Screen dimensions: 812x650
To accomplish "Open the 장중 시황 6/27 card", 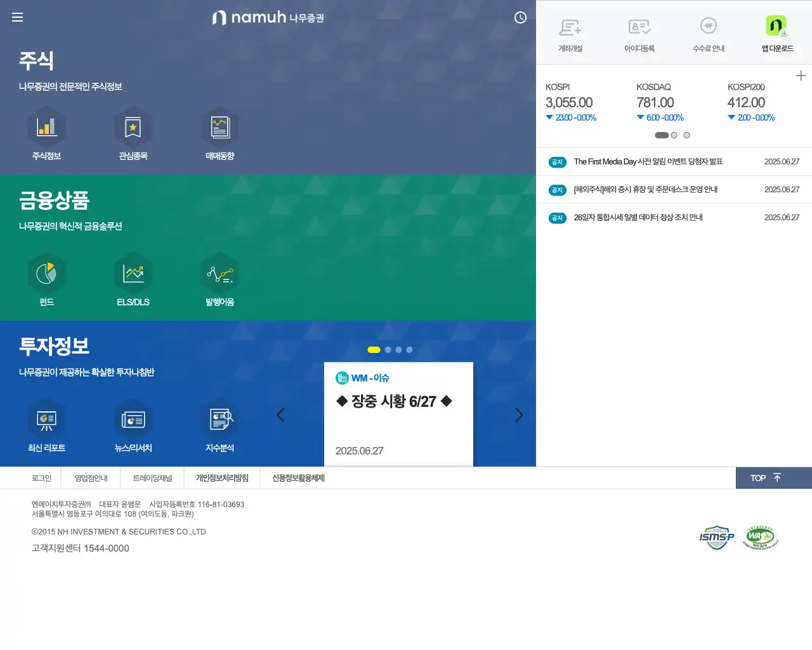I will [x=398, y=414].
